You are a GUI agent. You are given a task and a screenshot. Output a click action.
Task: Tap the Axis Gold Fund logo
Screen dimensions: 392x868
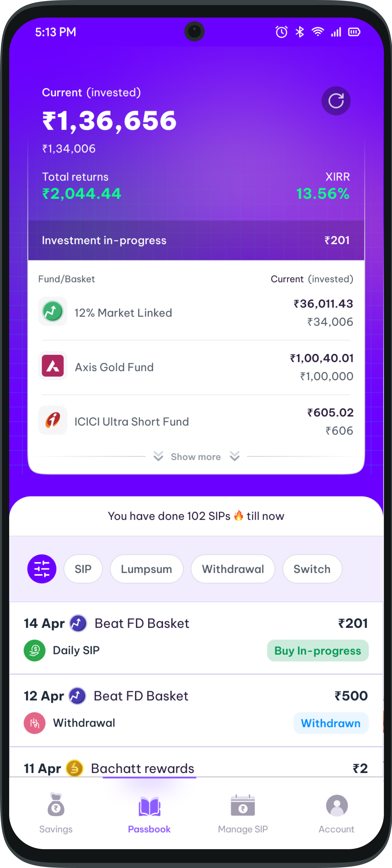click(53, 366)
